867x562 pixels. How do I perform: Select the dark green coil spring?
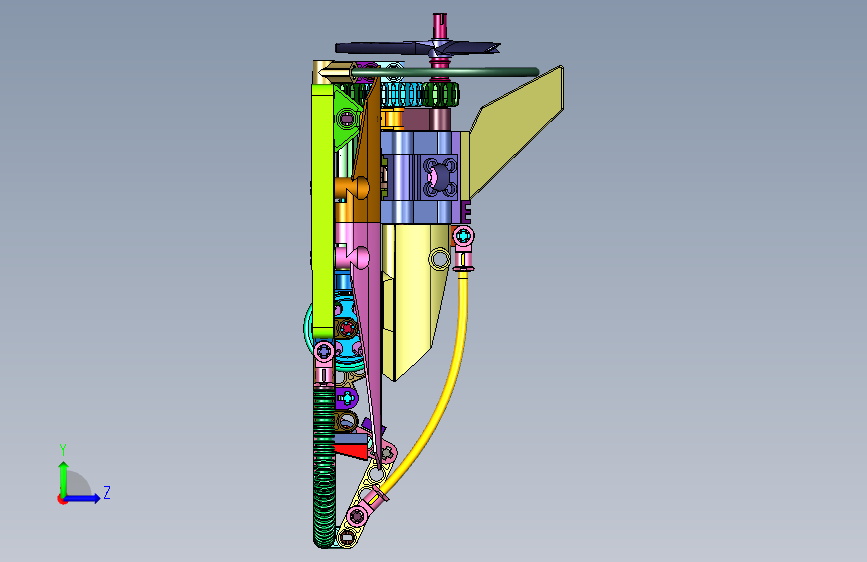324,466
